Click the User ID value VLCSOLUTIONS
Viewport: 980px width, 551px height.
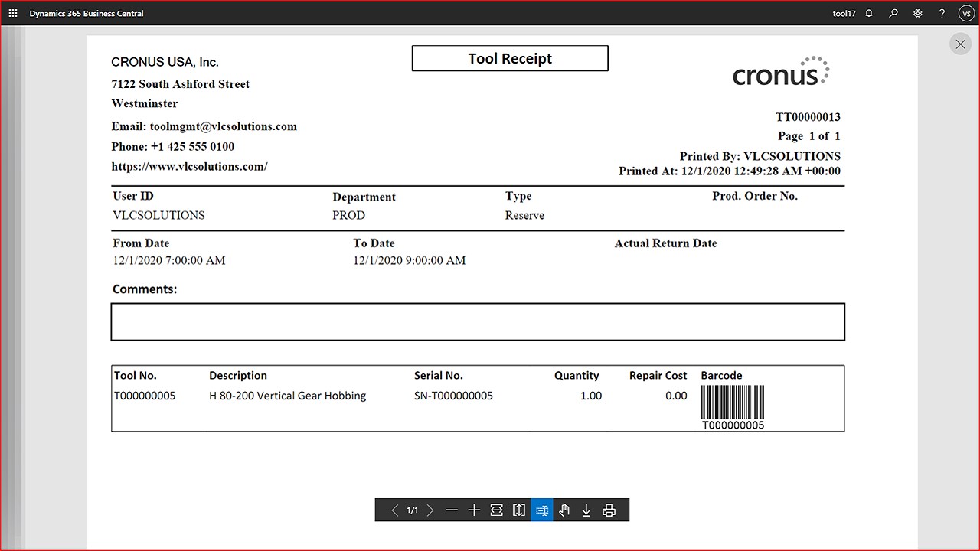(158, 215)
